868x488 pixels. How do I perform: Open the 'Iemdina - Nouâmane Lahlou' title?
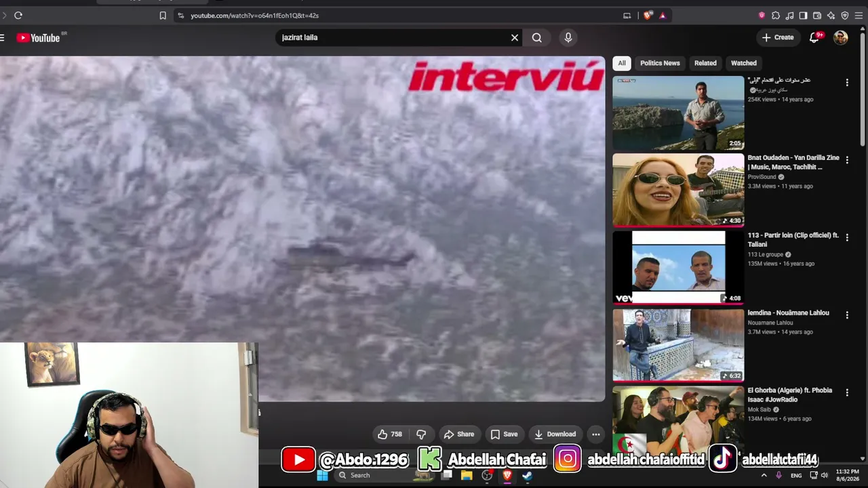pos(788,313)
